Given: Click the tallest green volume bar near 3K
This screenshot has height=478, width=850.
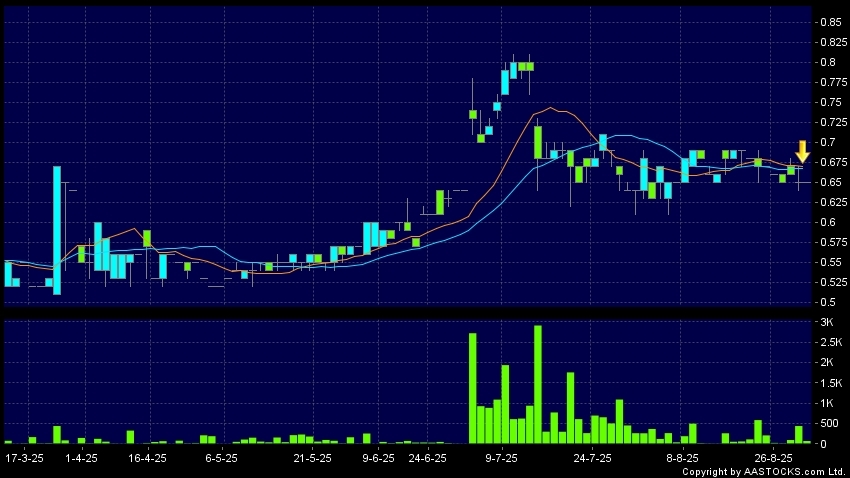Looking at the screenshot, I should pyautogui.click(x=538, y=384).
